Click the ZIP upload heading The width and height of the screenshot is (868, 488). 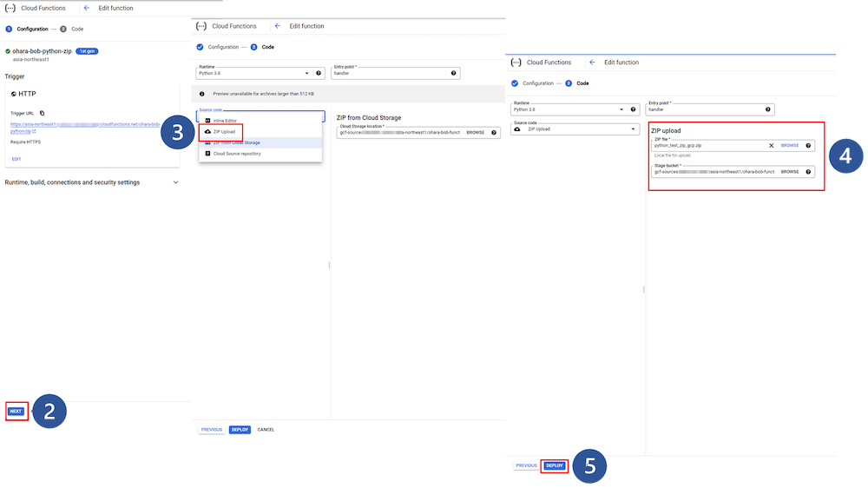coord(666,131)
